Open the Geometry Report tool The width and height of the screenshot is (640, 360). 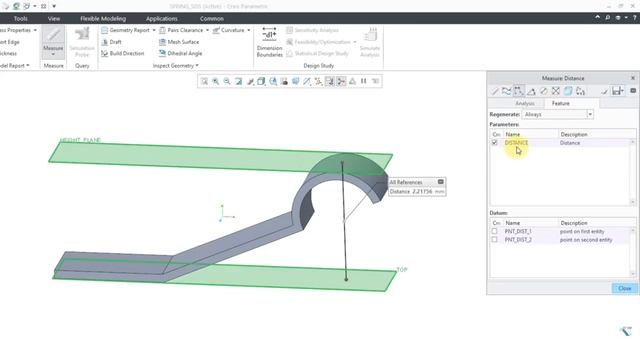pos(125,30)
